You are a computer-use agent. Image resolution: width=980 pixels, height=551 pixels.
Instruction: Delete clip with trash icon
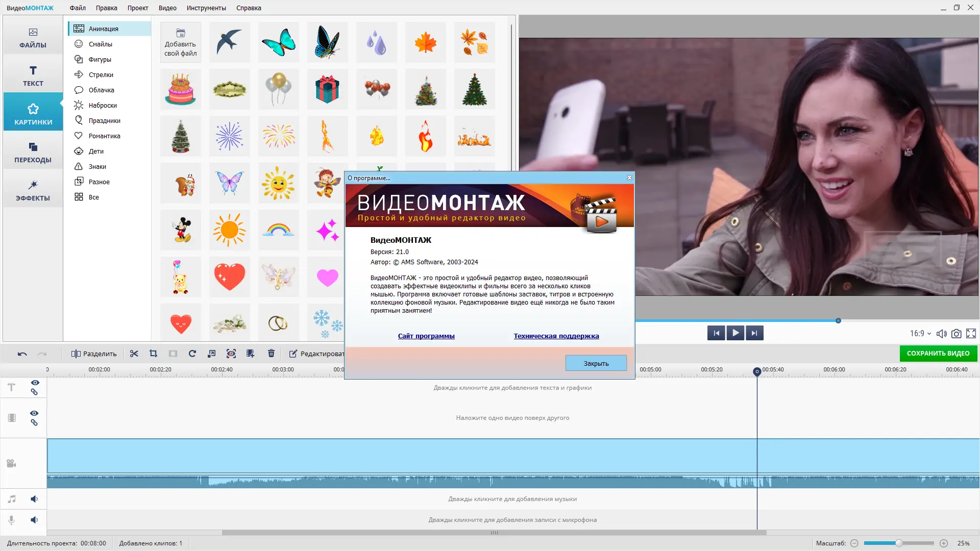[x=271, y=354]
